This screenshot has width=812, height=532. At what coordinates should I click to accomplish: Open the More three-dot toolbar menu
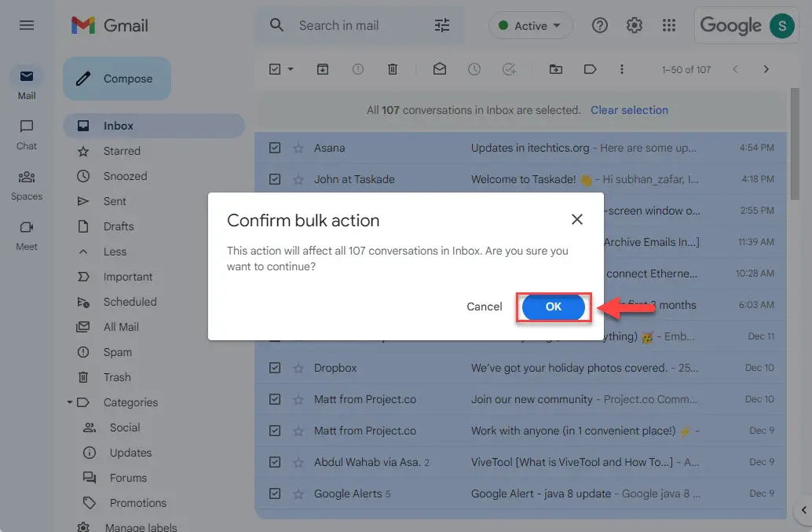(x=621, y=69)
